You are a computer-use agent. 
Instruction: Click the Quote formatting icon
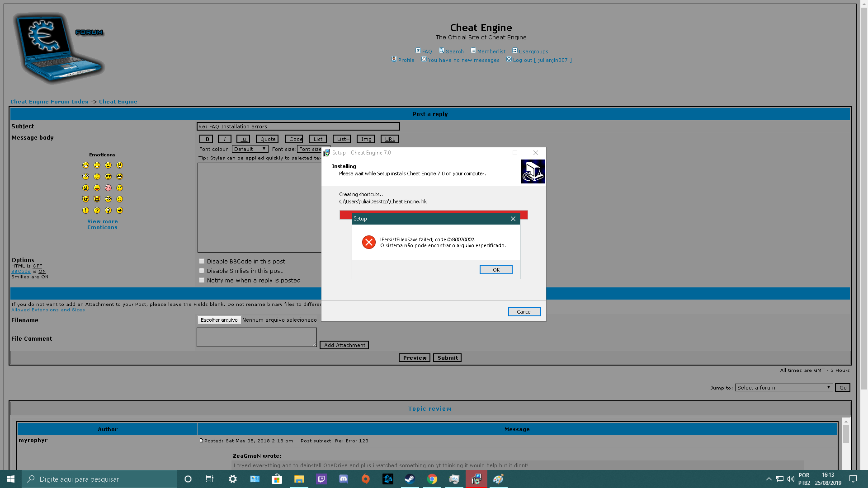[267, 139]
